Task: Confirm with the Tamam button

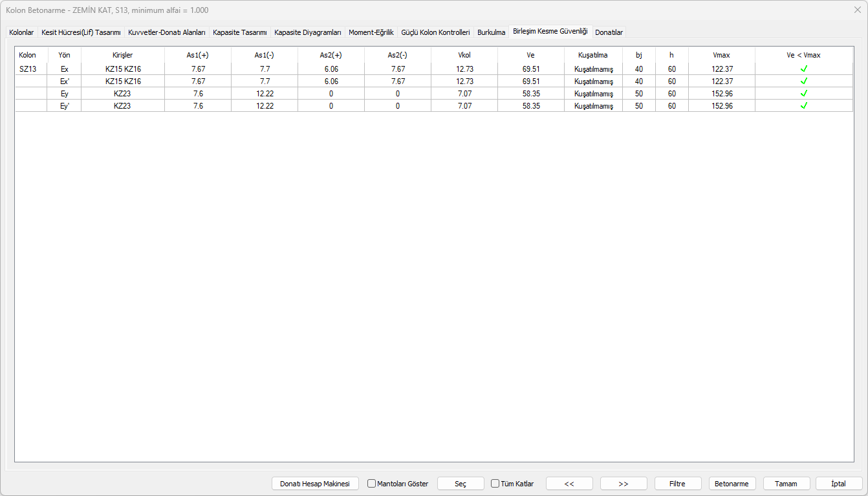Action: coord(787,484)
